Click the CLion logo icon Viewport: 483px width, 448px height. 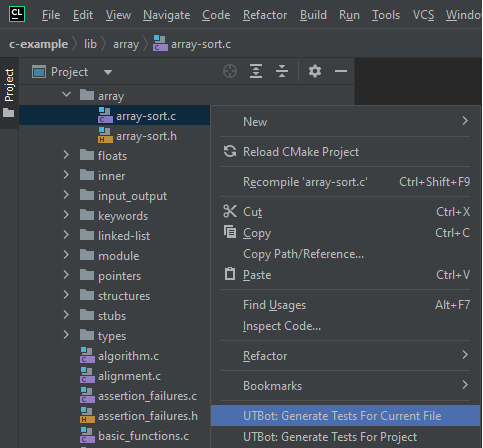pos(17,14)
